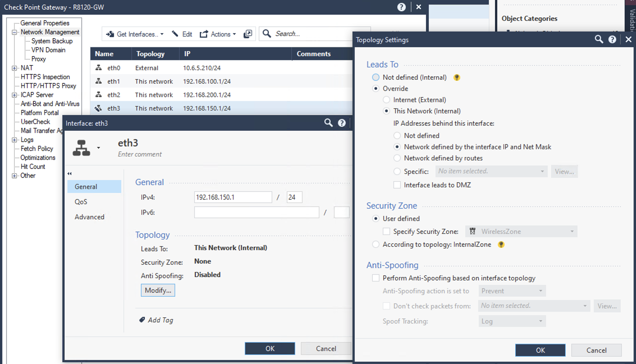Image resolution: width=636 pixels, height=364 pixels.
Task: Click the IPv4 address input field
Action: [x=233, y=197]
